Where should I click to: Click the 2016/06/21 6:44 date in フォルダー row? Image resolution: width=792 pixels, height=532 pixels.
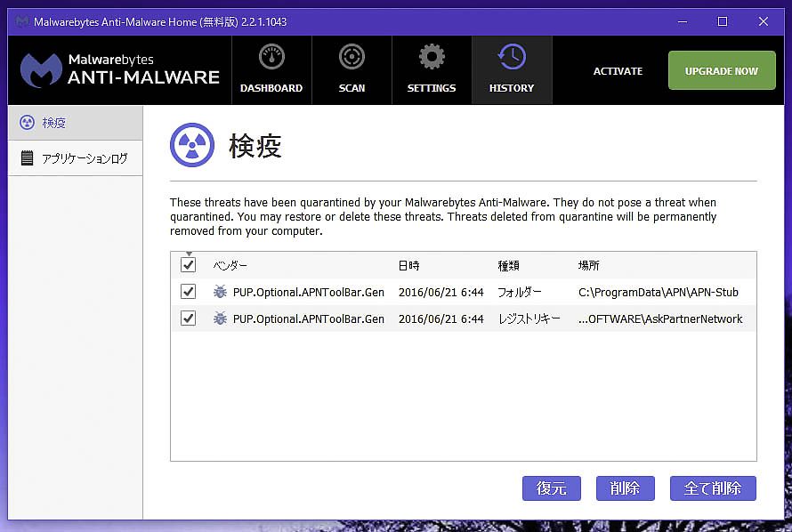441,293
